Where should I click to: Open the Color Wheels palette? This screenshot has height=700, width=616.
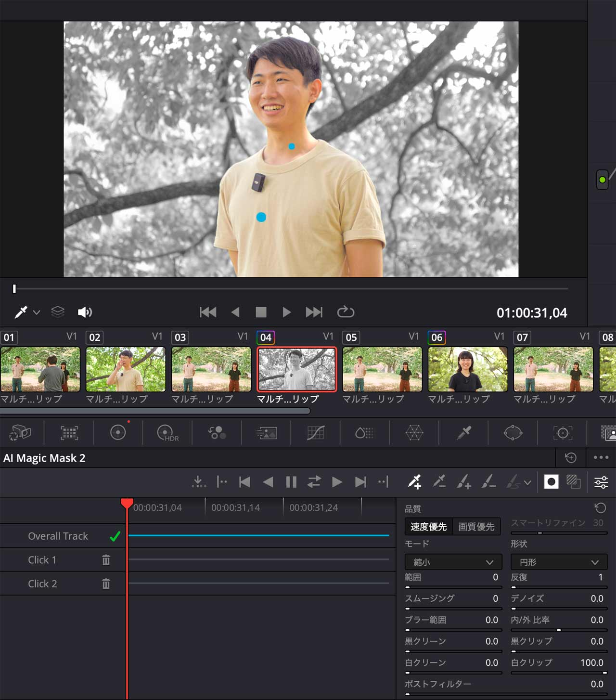[118, 432]
